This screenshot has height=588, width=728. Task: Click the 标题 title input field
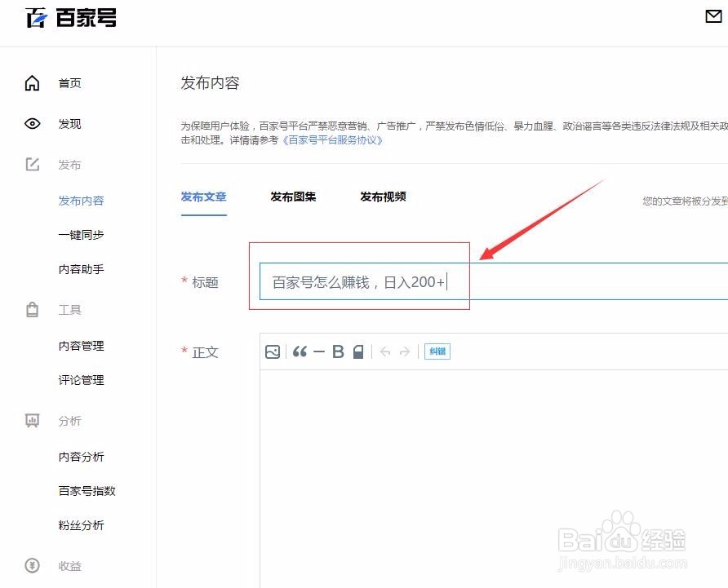tap(494, 281)
